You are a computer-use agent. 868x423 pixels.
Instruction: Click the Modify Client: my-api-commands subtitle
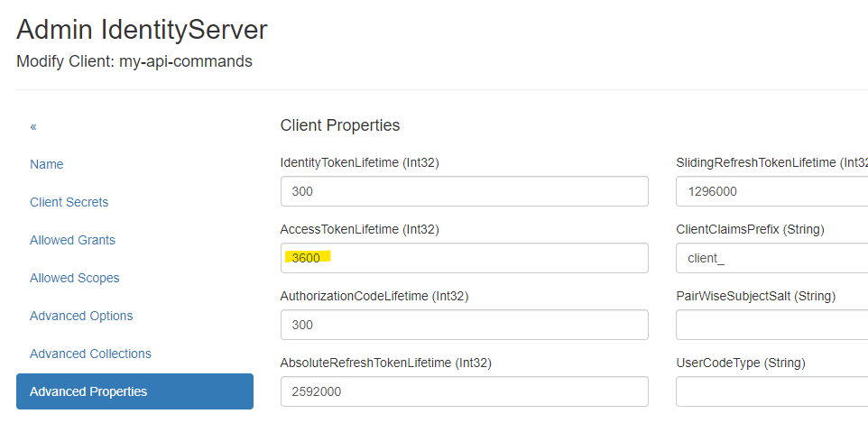tap(134, 61)
